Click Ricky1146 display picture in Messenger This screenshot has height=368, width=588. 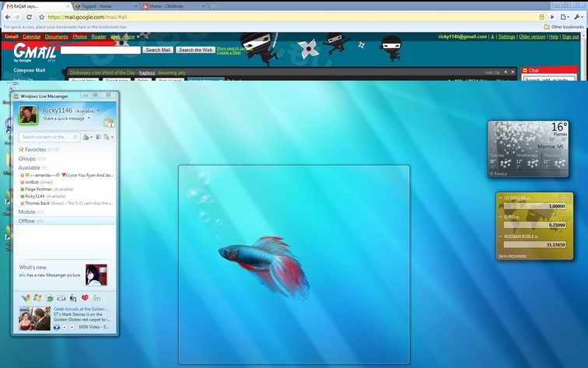[28, 115]
